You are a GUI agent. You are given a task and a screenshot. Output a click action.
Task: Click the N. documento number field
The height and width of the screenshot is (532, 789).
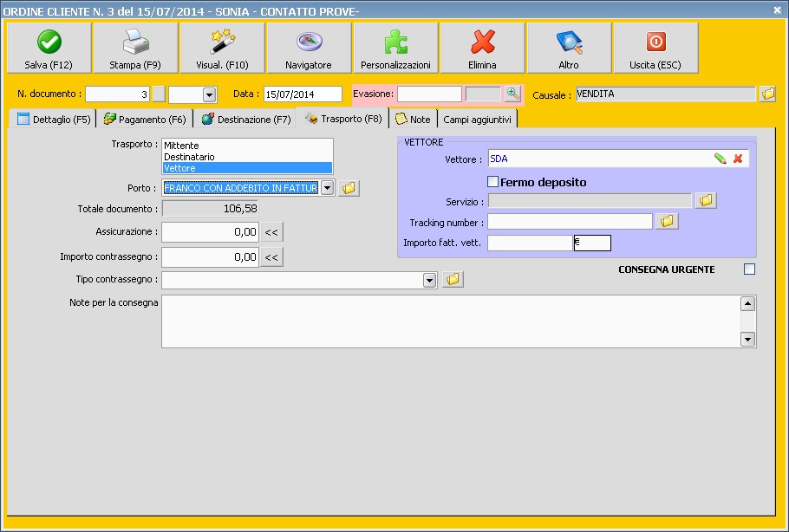pos(118,94)
